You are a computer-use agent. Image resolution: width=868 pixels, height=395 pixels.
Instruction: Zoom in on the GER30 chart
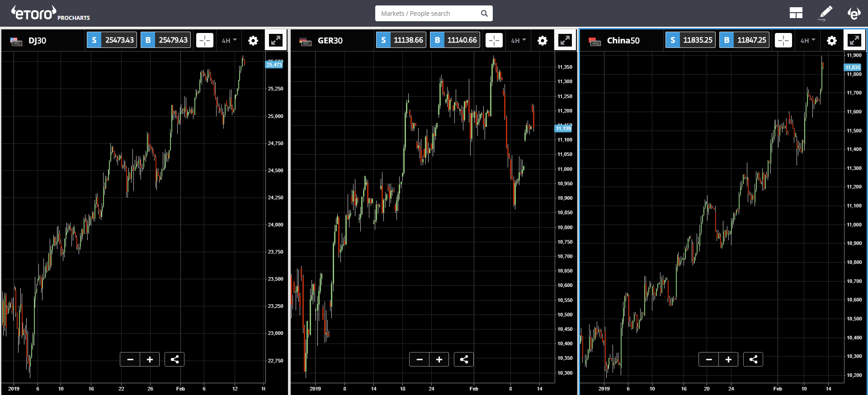(x=439, y=359)
